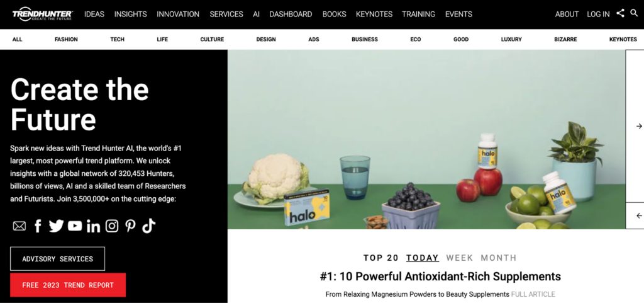
Task: Click the share icon in header
Action: (x=620, y=13)
